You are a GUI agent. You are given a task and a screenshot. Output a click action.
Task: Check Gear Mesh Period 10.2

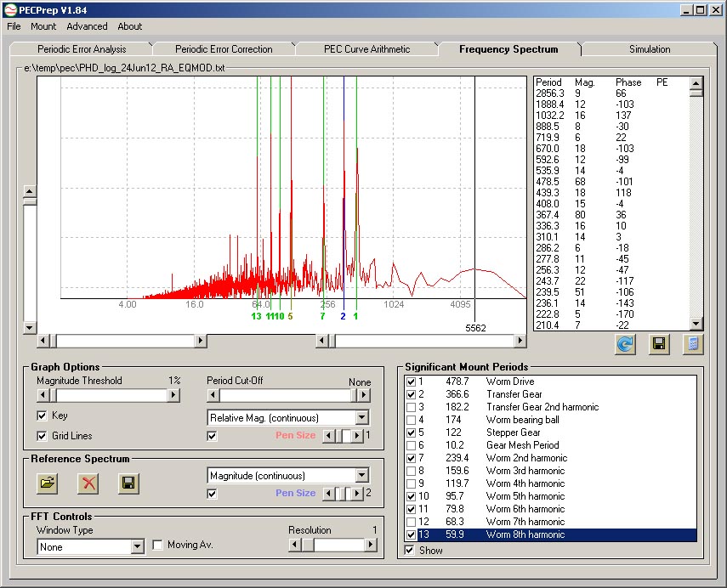click(x=411, y=446)
